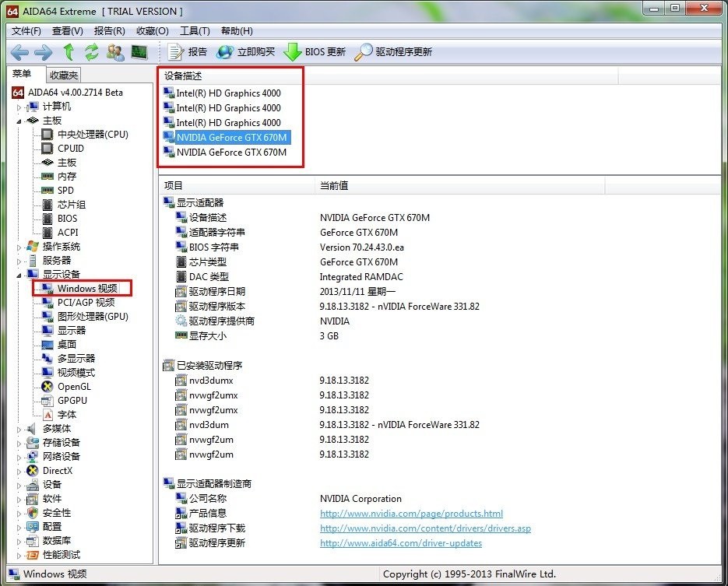The height and width of the screenshot is (586, 728).
Task: Collapse the 显示设备 tree node
Action: coord(19,274)
